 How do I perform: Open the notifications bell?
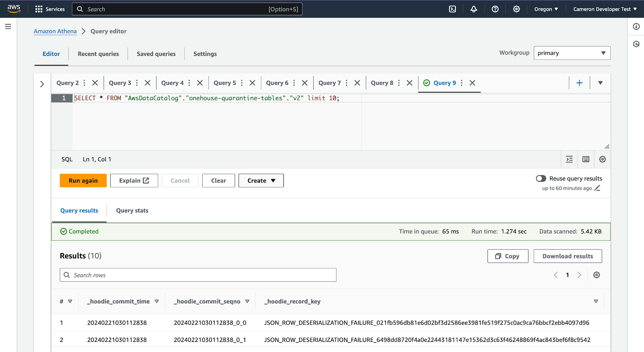(x=474, y=9)
